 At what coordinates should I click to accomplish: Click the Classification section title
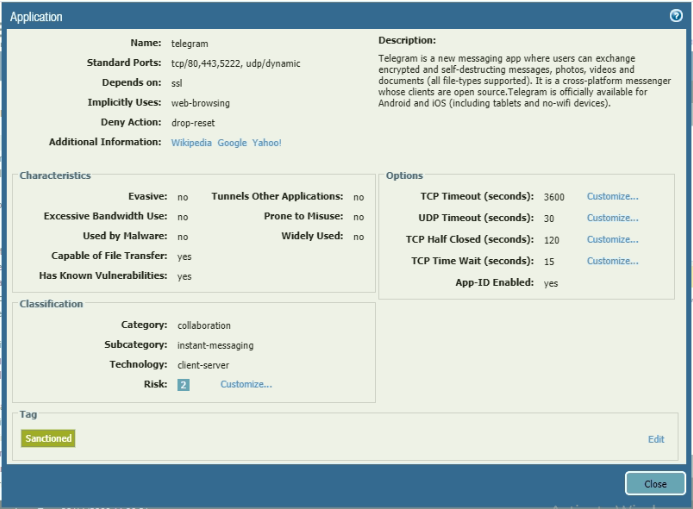(x=51, y=304)
